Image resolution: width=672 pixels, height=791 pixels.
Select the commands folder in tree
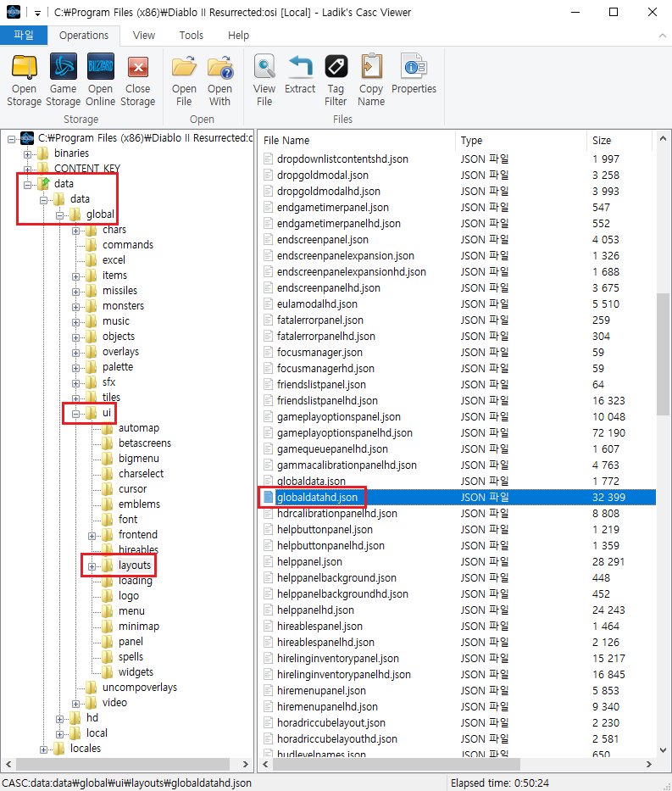tap(128, 245)
